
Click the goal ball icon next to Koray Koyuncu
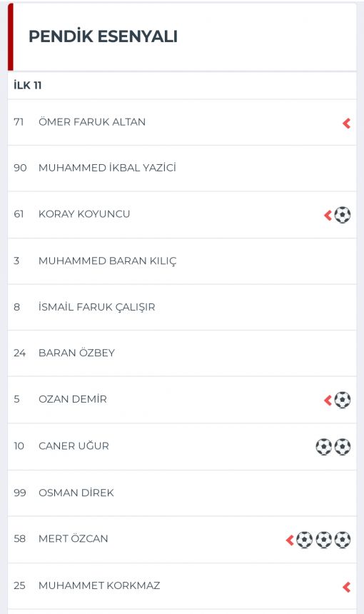pos(343,215)
